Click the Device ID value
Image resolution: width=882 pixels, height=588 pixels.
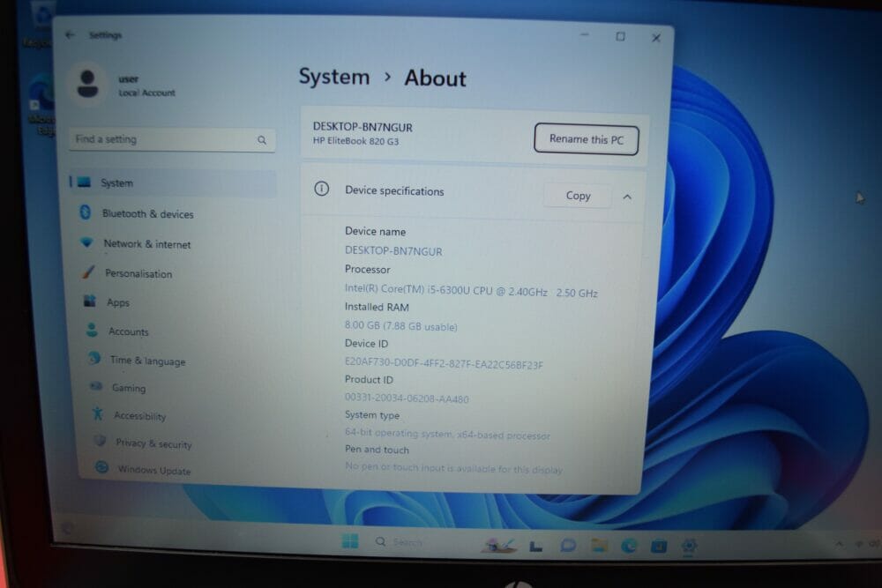point(444,364)
